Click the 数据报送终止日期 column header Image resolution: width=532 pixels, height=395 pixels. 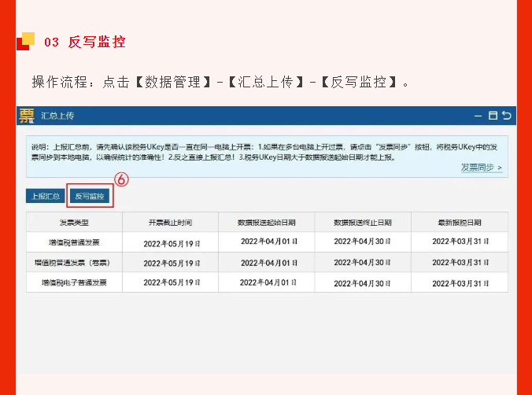363,223
